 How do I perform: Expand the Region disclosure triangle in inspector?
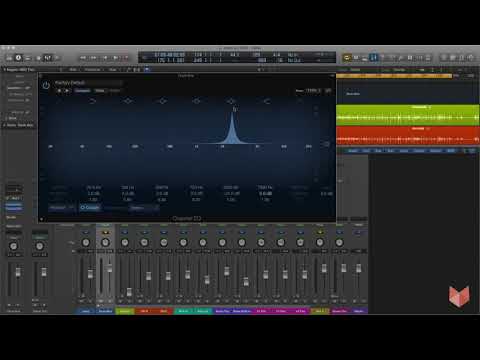[x=5, y=70]
